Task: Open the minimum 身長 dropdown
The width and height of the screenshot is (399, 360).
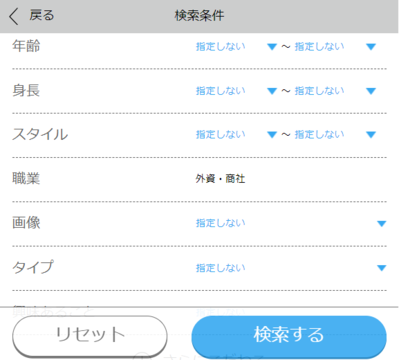Action: [237, 91]
